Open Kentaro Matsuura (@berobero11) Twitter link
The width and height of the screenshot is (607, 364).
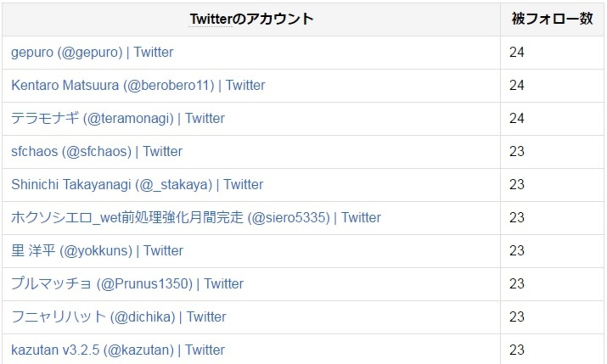138,85
